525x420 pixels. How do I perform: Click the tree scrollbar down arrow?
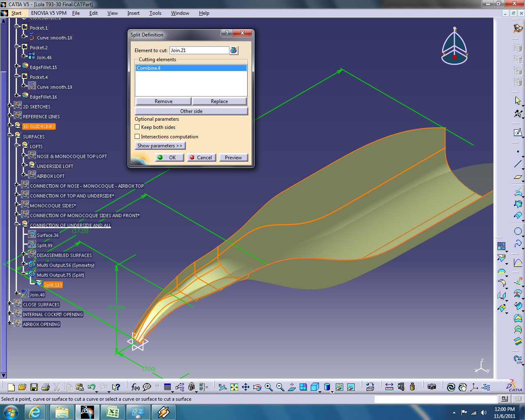[x=3, y=375]
